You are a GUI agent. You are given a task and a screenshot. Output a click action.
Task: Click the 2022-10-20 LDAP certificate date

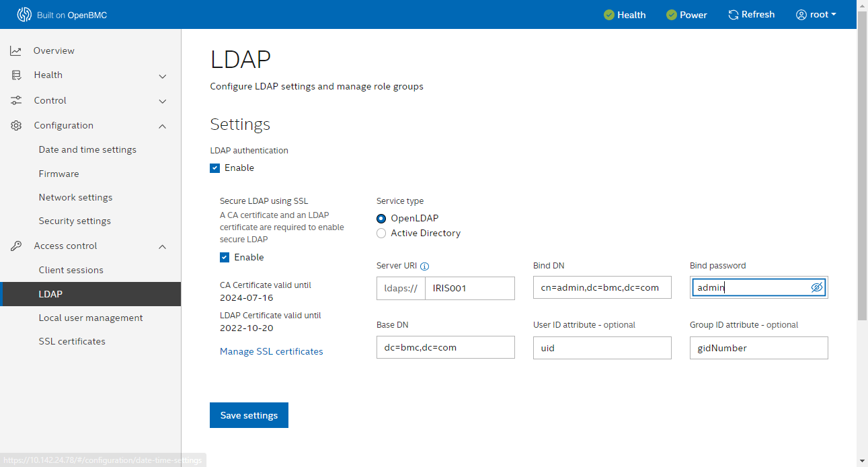click(247, 328)
